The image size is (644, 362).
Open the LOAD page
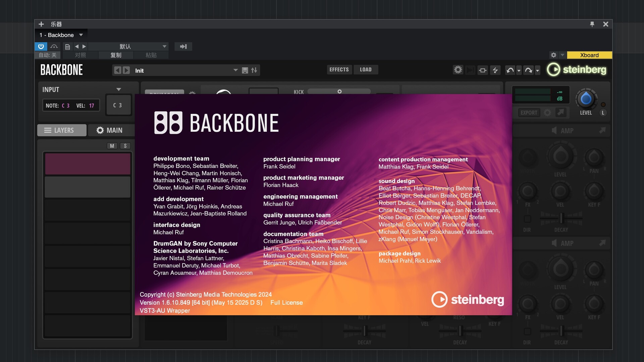pos(366,70)
